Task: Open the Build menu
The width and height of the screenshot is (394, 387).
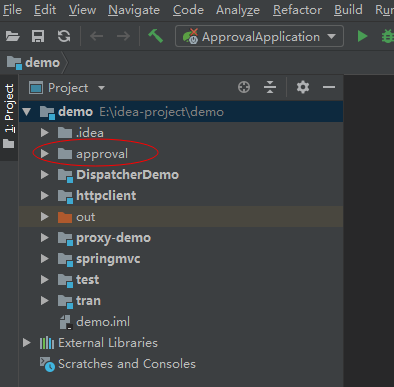Action: 348,10
